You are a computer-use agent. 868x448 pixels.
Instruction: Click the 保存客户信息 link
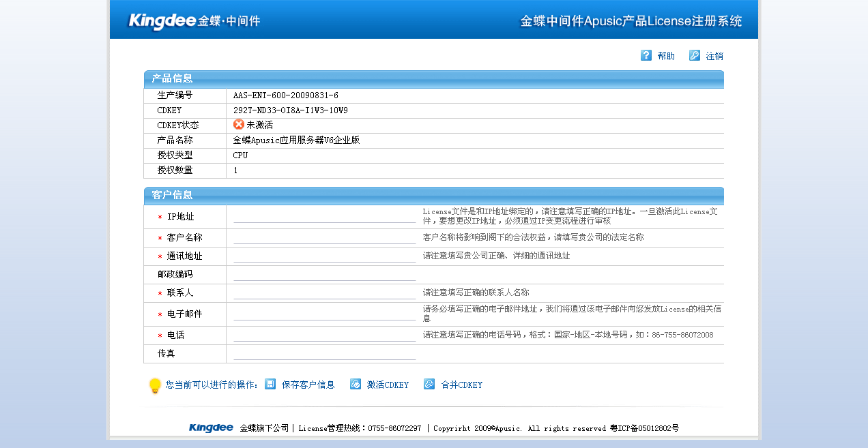(x=308, y=385)
